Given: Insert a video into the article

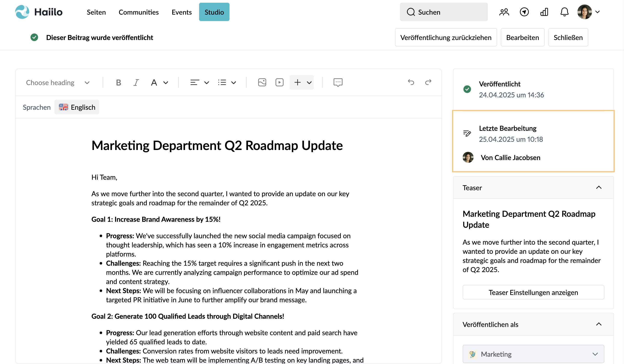Looking at the screenshot, I should 279,83.
